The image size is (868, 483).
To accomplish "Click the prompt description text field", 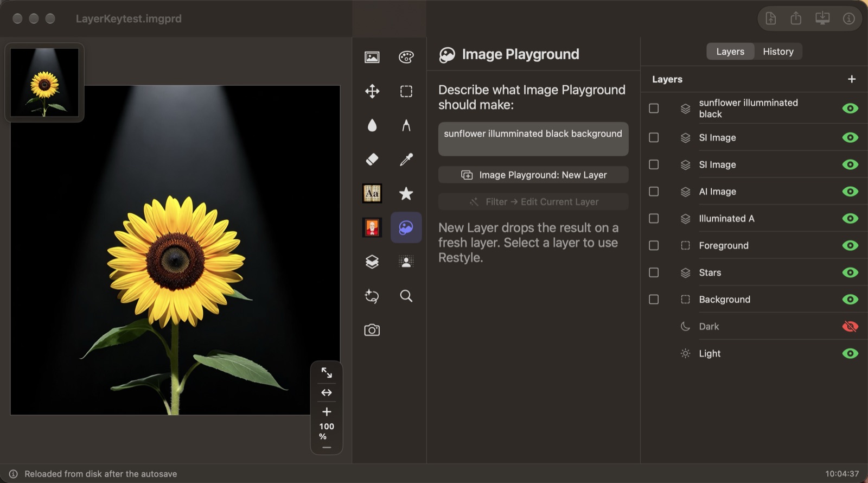I will click(x=533, y=139).
